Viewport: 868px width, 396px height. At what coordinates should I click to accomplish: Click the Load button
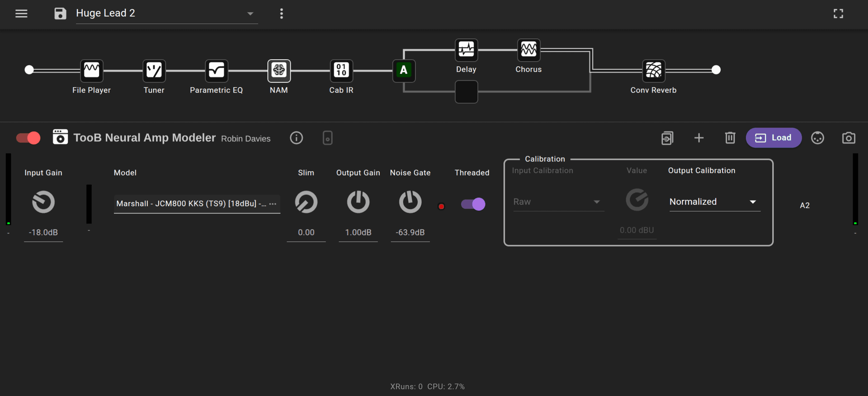coord(774,138)
